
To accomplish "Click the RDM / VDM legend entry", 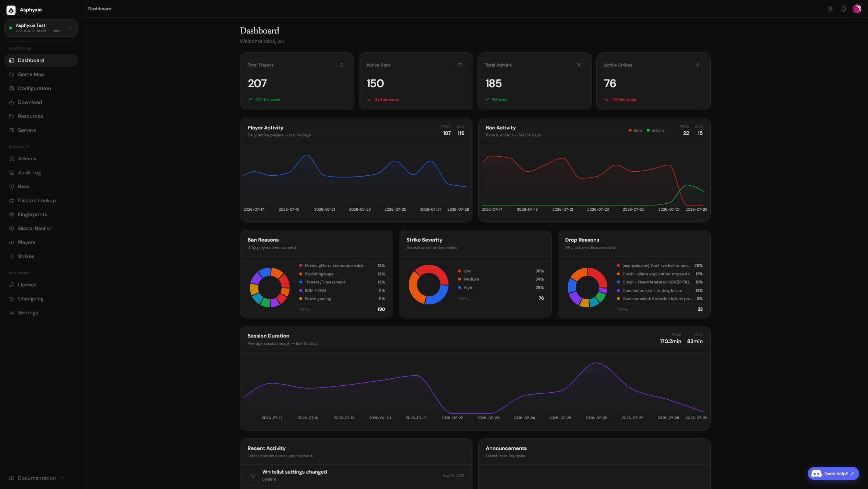I will click(342, 290).
